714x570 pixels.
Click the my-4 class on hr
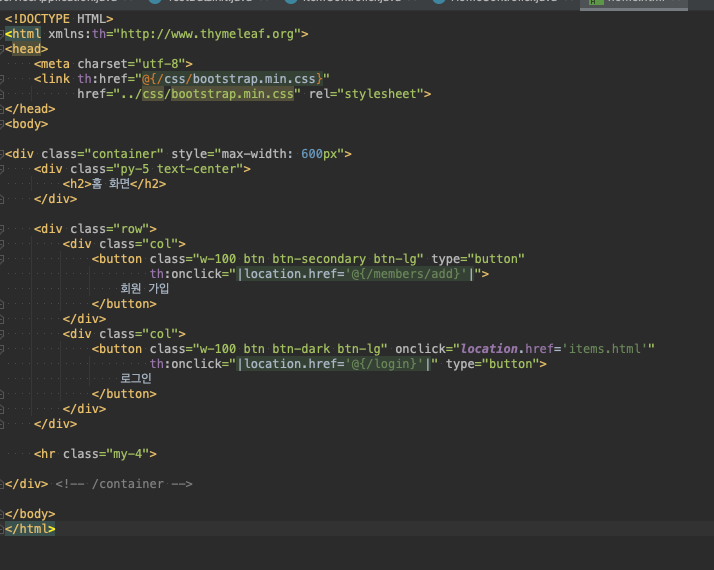[x=128, y=454]
